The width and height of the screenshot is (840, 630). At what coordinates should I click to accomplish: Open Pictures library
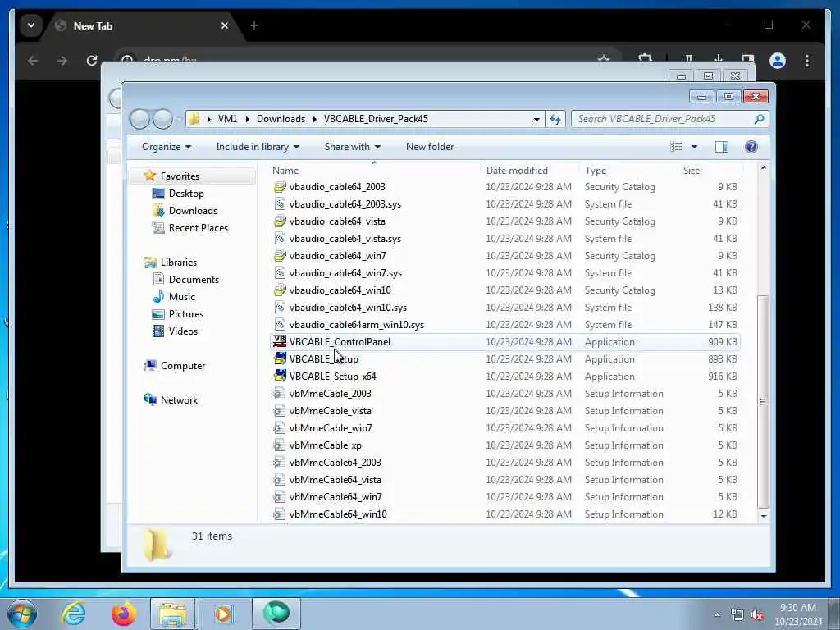[x=186, y=314]
